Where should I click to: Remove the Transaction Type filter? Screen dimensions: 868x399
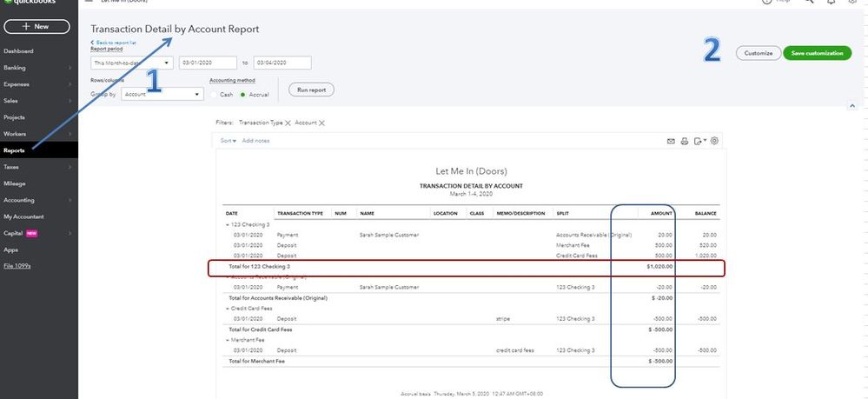point(288,123)
